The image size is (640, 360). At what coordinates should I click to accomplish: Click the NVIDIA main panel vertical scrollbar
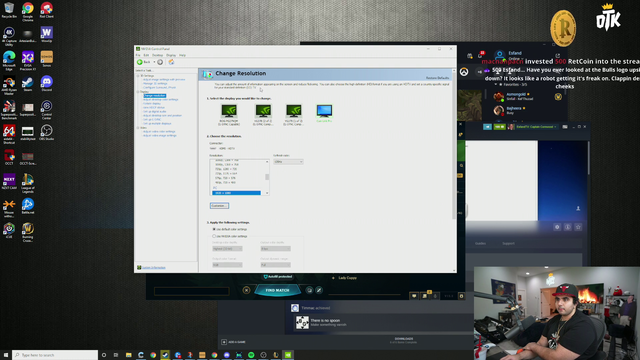454,147
